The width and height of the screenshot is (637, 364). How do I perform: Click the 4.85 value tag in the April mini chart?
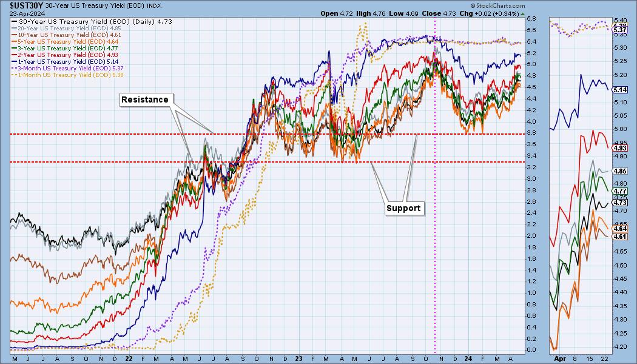click(620, 172)
